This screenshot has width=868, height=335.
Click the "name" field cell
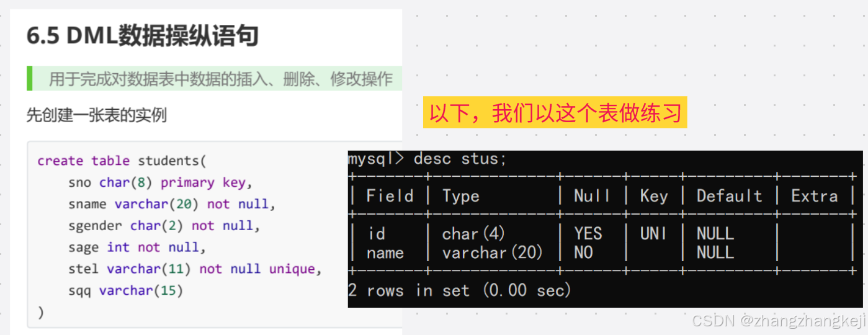[x=385, y=253]
